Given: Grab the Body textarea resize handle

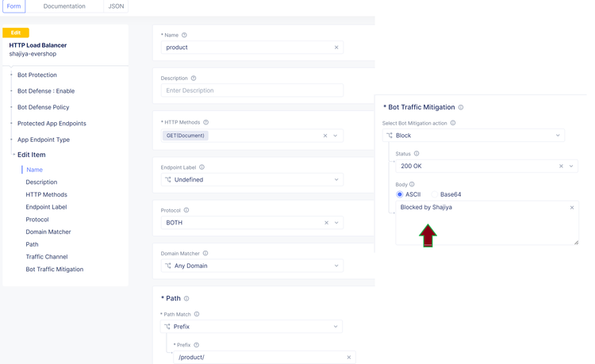Looking at the screenshot, I should [576, 243].
